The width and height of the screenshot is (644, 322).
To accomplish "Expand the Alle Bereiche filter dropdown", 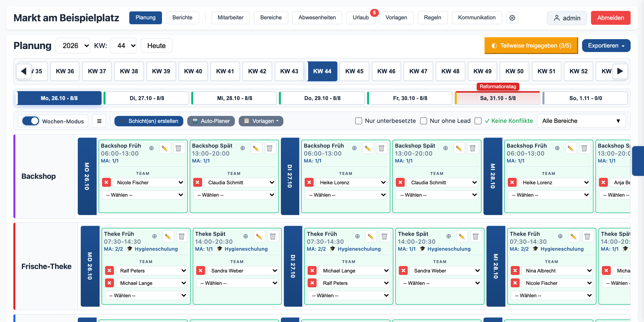I will [x=581, y=121].
